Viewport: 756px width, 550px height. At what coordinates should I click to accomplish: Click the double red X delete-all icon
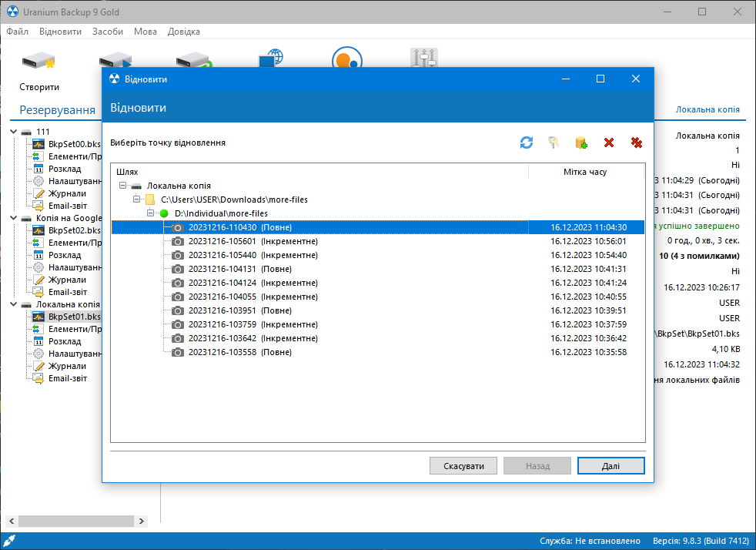[637, 143]
